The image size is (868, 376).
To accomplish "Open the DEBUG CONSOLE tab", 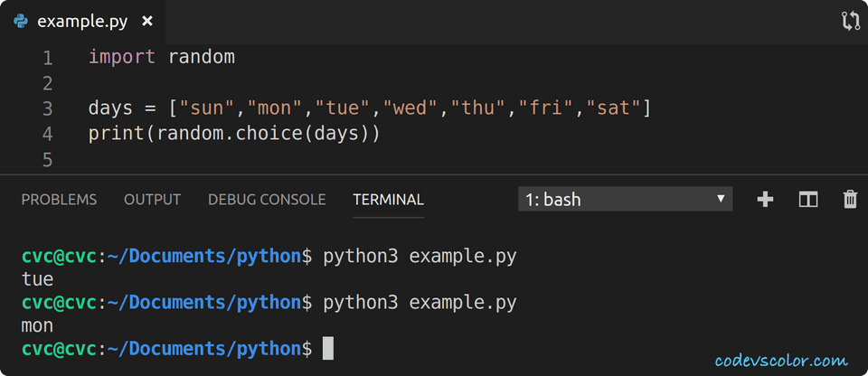I will coord(267,200).
